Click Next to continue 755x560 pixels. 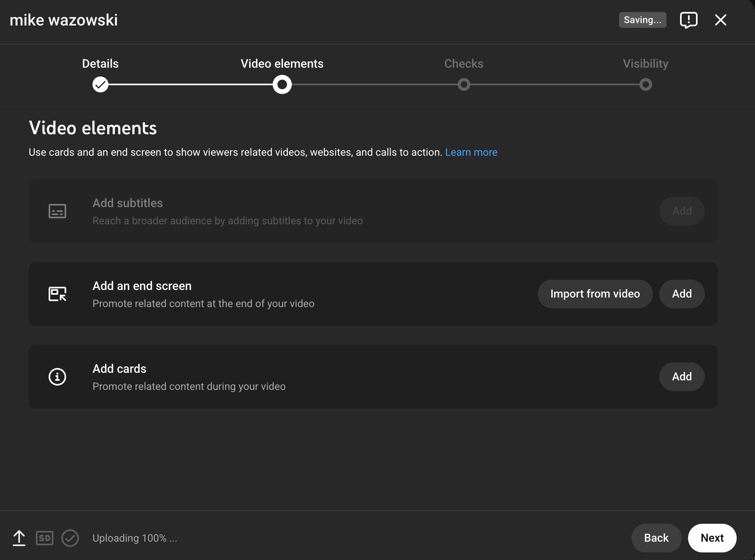[x=712, y=538]
